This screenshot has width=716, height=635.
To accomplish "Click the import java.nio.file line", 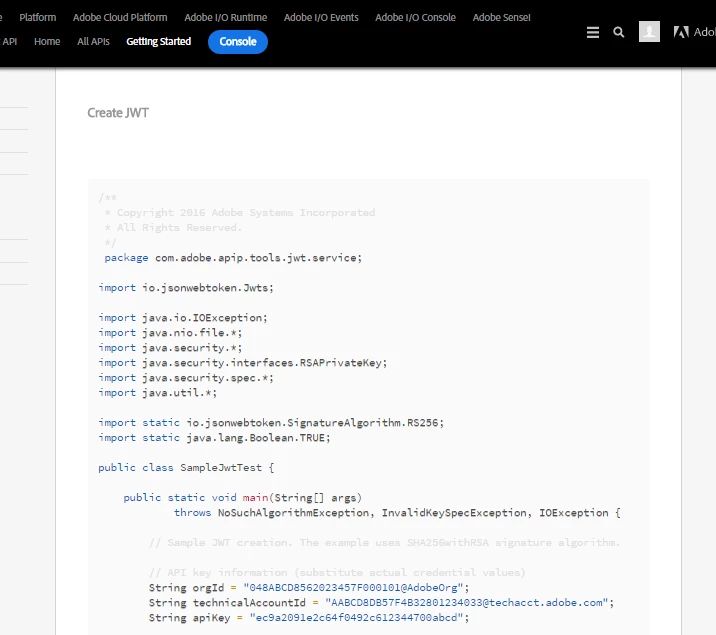I will [x=170, y=333].
